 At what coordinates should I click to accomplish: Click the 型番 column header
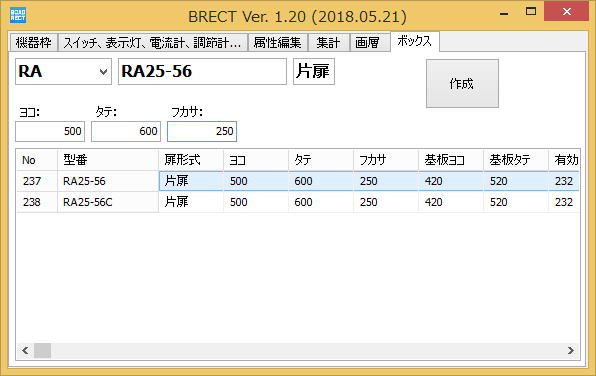pyautogui.click(x=108, y=160)
